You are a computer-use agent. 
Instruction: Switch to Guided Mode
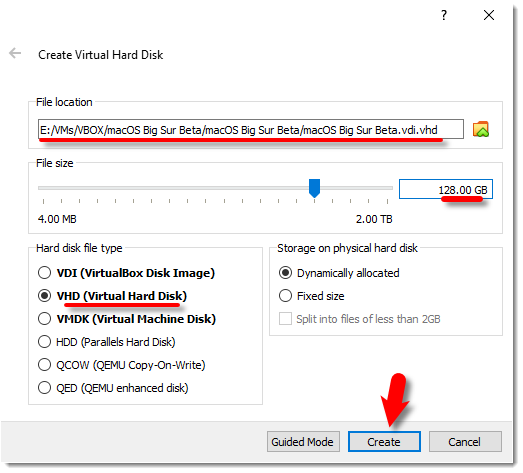303,442
